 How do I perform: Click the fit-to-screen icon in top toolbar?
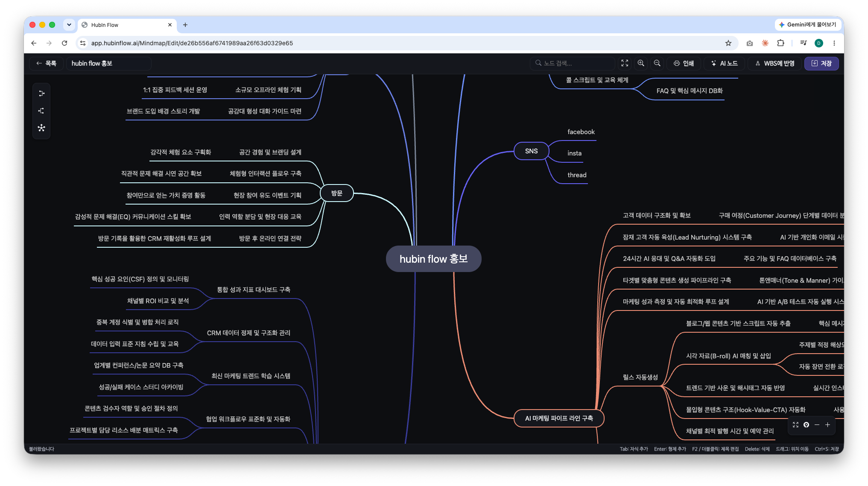click(x=625, y=63)
